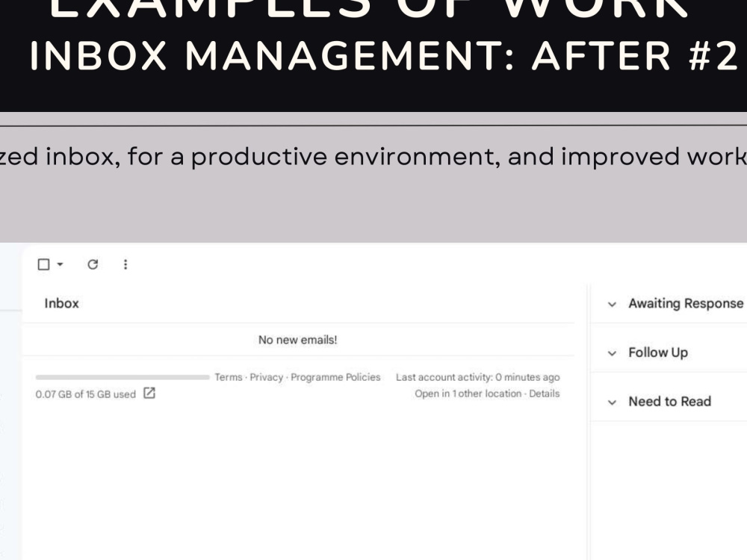Collapse the Need to Read section chevron
Screen dimensions: 747x560
click(613, 402)
